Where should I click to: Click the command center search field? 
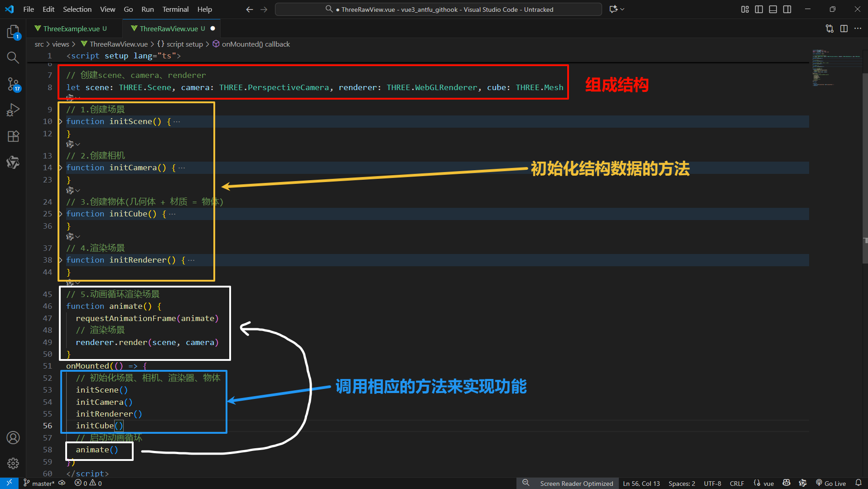pyautogui.click(x=438, y=10)
